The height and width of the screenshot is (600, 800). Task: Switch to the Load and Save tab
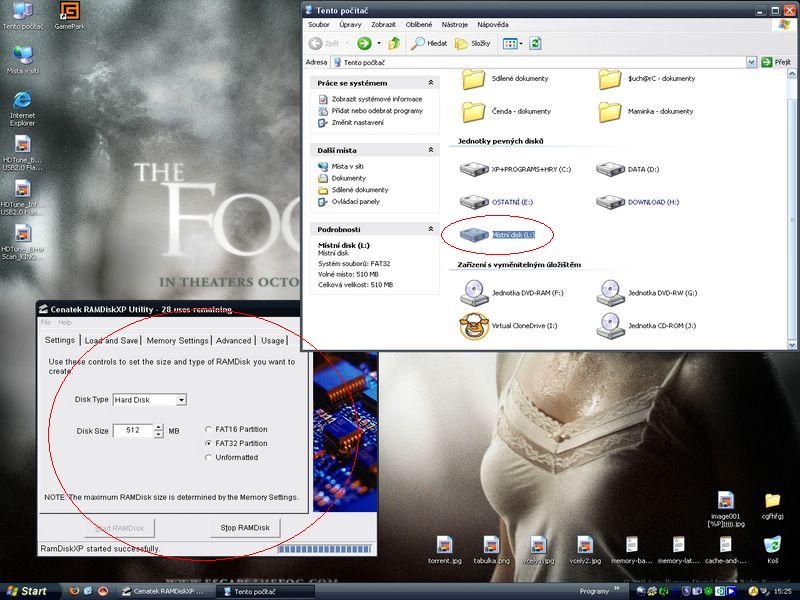(111, 340)
